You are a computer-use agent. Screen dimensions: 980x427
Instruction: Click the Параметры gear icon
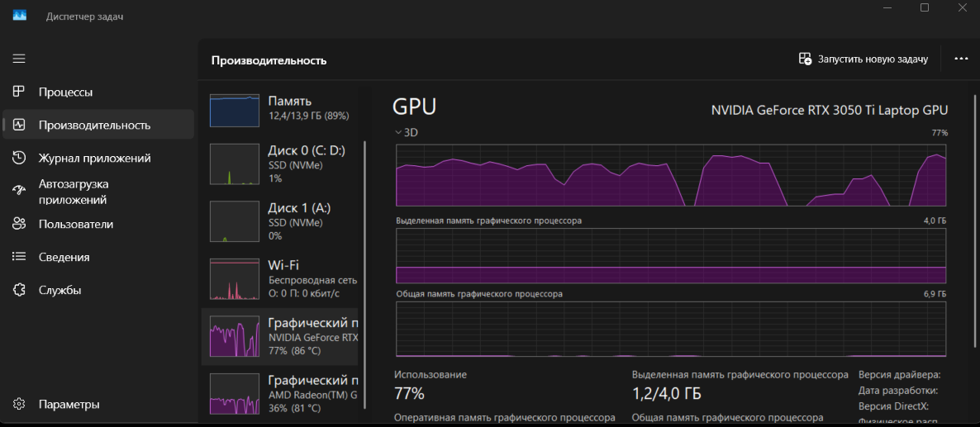pyautogui.click(x=19, y=404)
